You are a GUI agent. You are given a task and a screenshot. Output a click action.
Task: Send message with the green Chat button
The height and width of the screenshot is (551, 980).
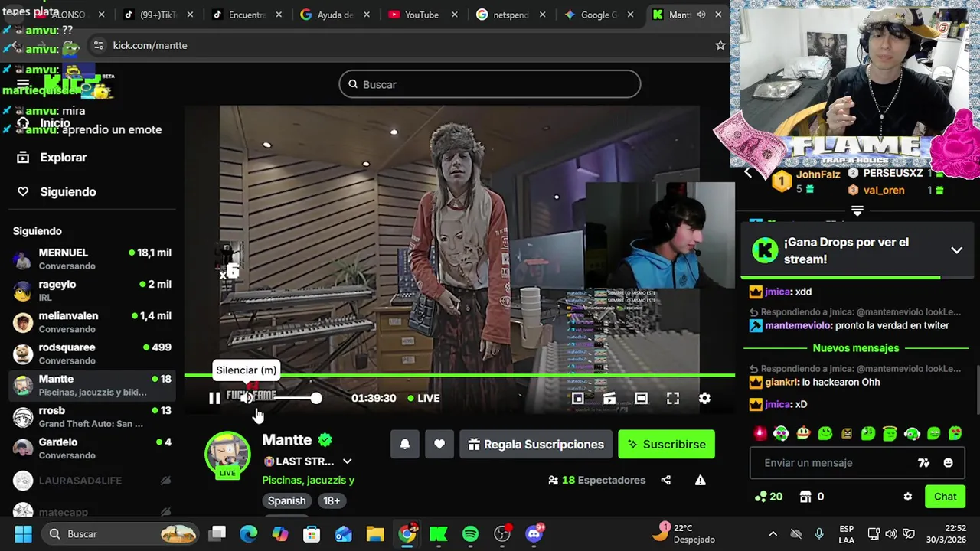945,497
